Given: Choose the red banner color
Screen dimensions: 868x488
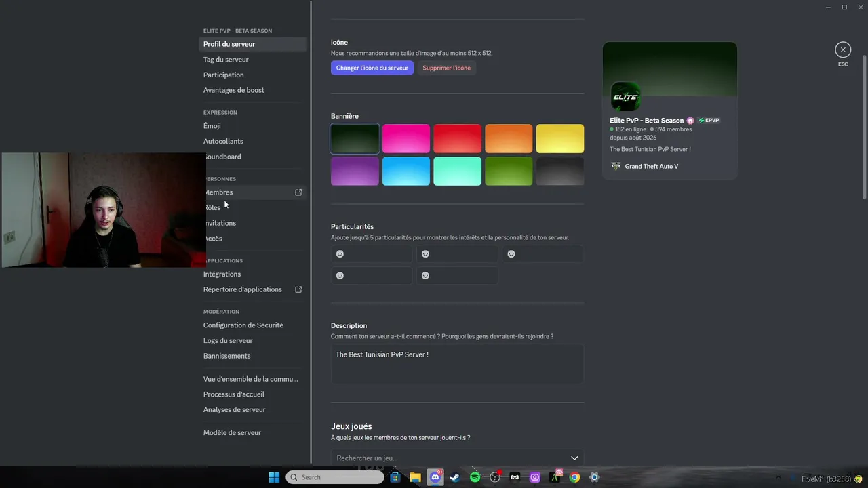Looking at the screenshot, I should [x=457, y=138].
